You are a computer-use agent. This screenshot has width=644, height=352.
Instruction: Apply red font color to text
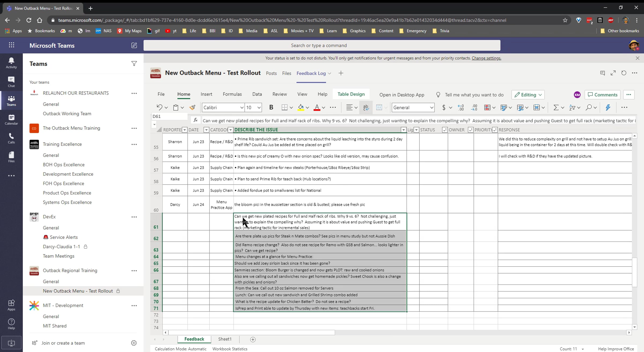tap(317, 107)
